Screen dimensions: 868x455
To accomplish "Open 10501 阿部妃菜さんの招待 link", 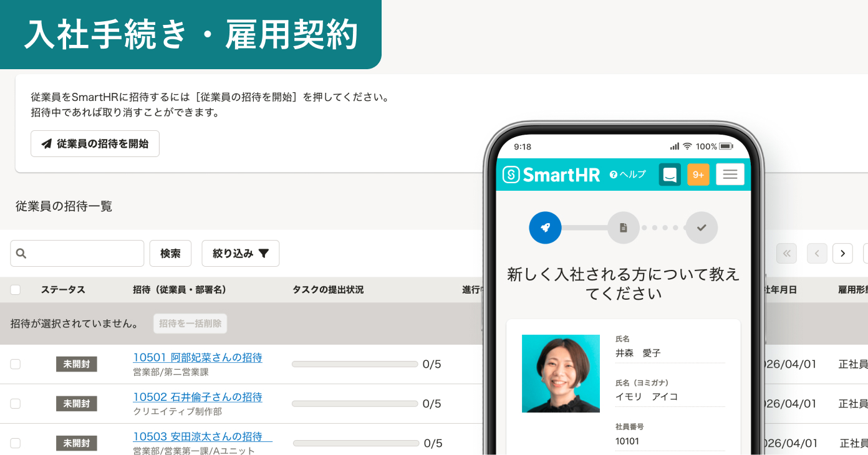I will click(198, 358).
